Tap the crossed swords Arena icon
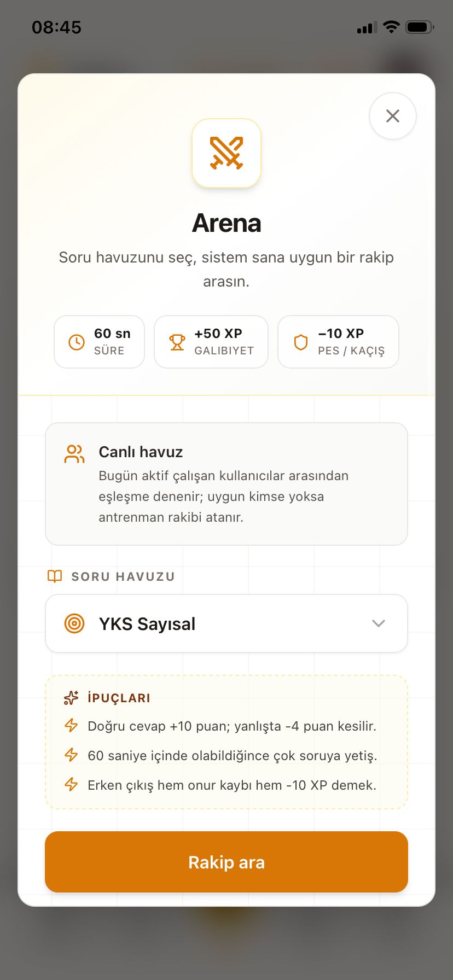 click(x=226, y=153)
